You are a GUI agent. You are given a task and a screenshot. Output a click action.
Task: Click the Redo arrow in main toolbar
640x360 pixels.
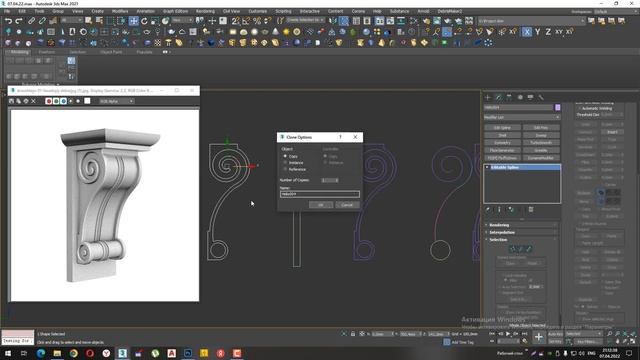[x=19, y=20]
